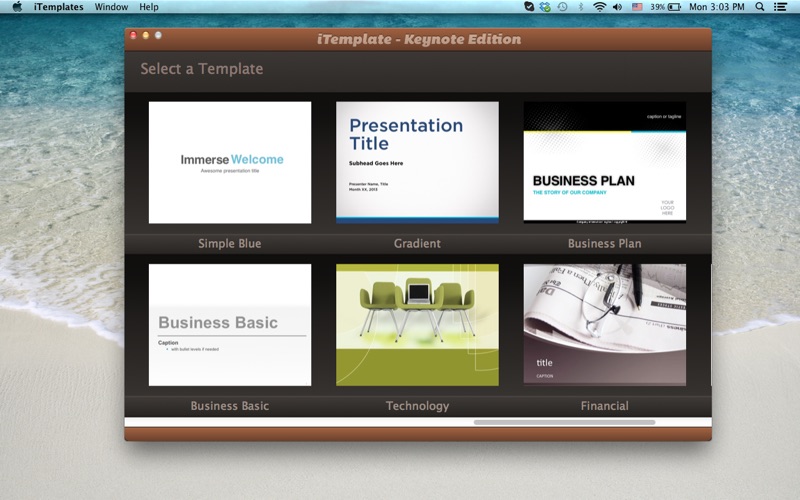This screenshot has height=500, width=800.
Task: Click the US flag input source icon
Action: (x=637, y=7)
